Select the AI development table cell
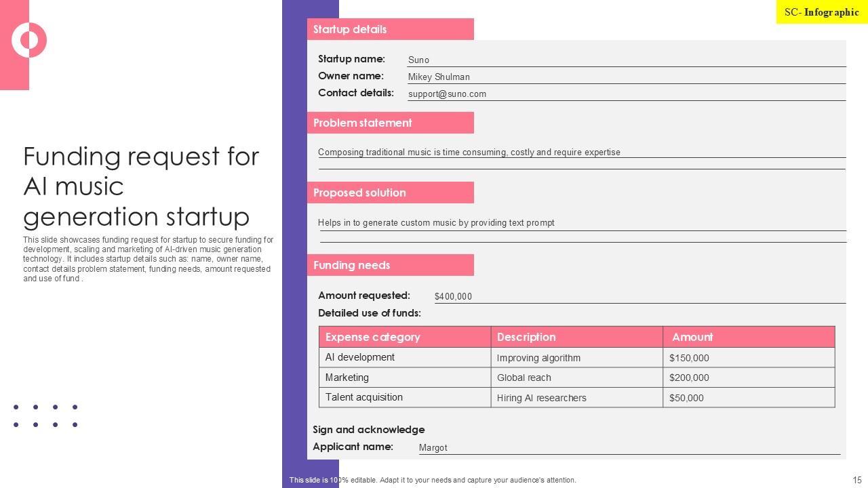Image resolution: width=868 pixels, height=488 pixels. pos(404,357)
